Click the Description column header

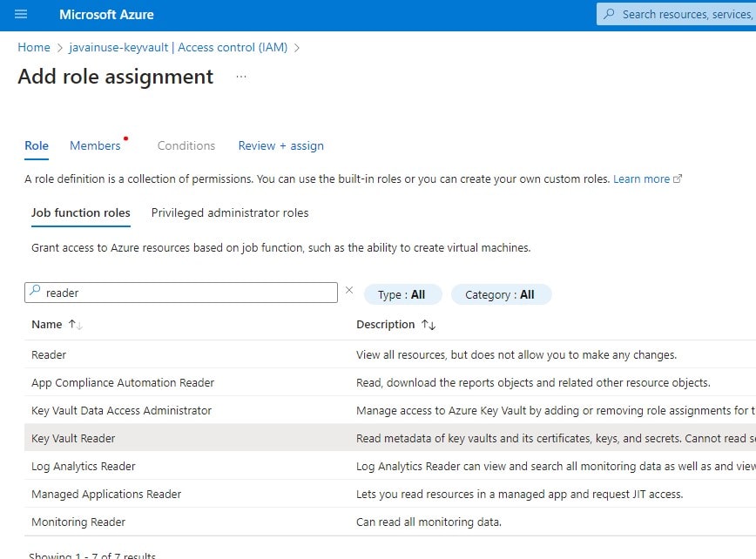[385, 324]
